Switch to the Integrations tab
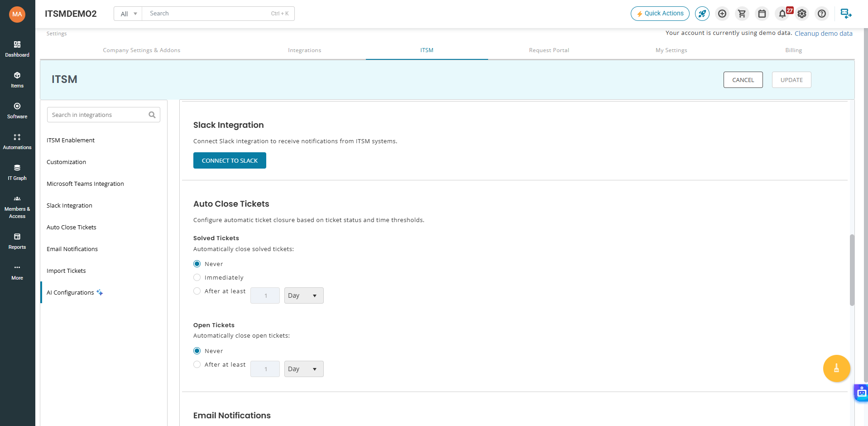Screen dimensions: 868x426 [305, 50]
